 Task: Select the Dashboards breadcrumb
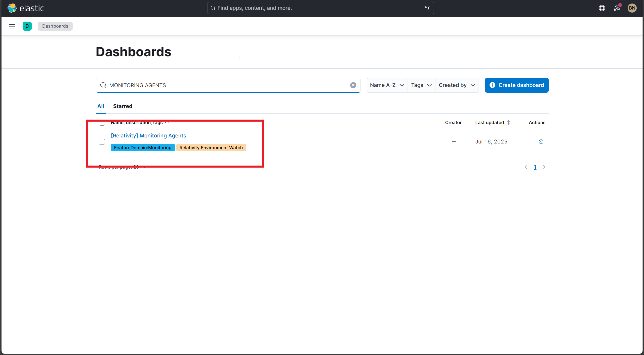point(55,26)
